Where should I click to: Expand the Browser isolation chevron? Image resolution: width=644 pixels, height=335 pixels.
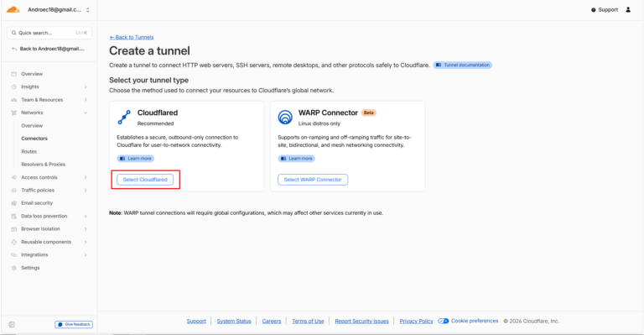click(86, 229)
